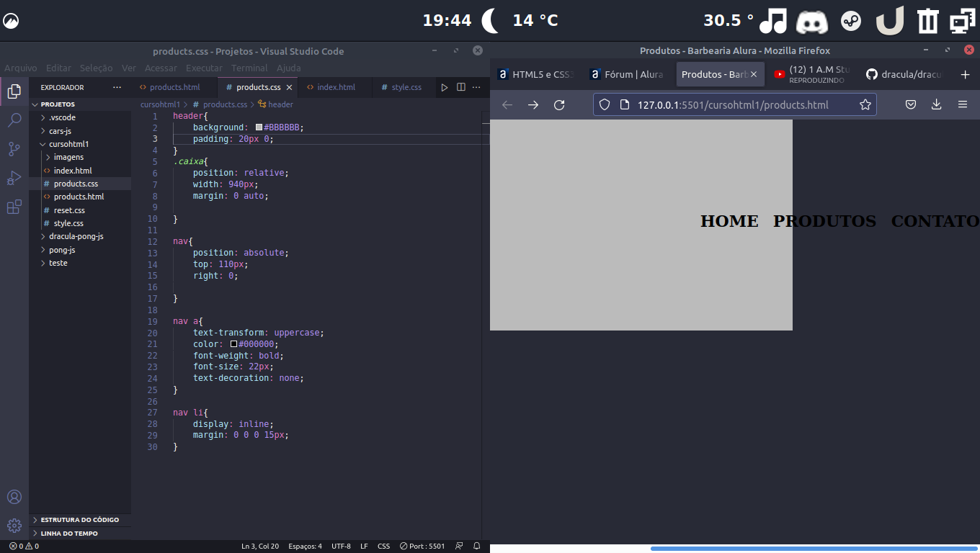Click the Firefox address bar URL
The height and width of the screenshot is (553, 980).
tap(733, 105)
